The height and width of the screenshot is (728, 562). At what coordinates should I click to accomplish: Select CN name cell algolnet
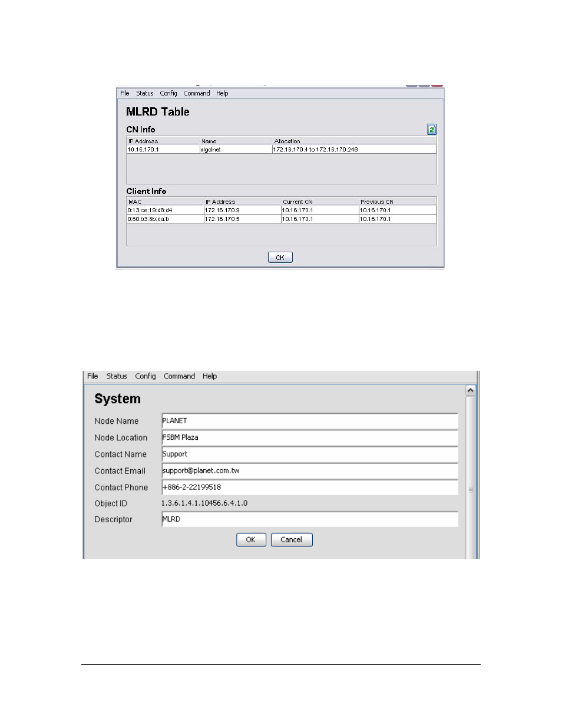tap(236, 150)
